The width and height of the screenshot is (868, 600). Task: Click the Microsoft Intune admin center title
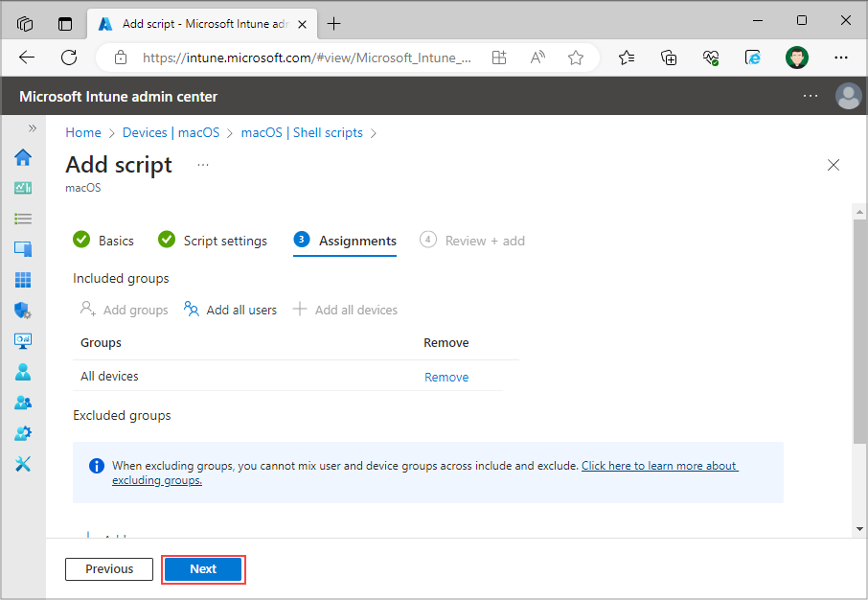118,97
